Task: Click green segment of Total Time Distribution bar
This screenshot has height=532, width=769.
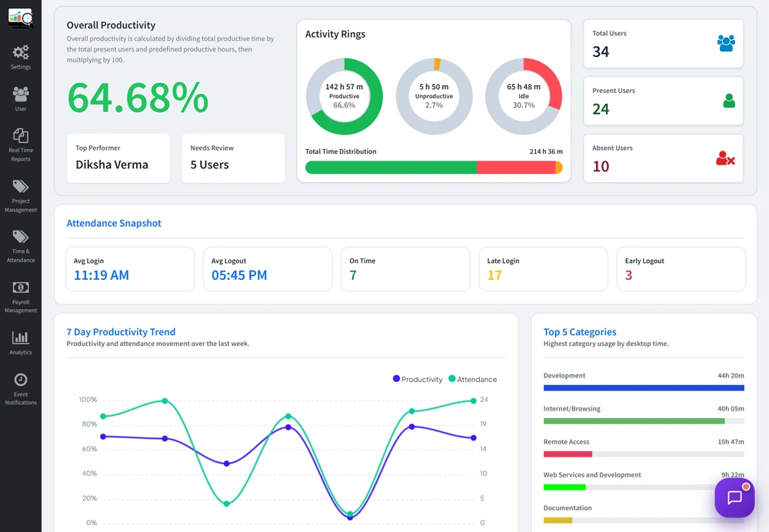Action: [x=391, y=167]
